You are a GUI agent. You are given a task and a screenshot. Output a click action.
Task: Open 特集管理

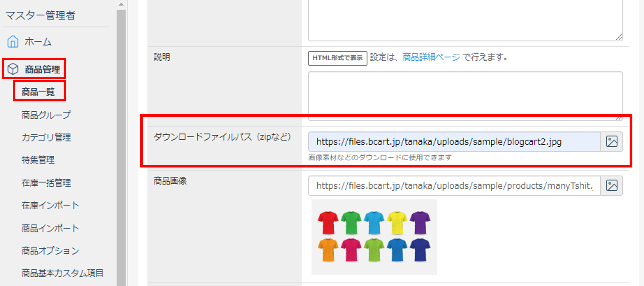(x=38, y=160)
